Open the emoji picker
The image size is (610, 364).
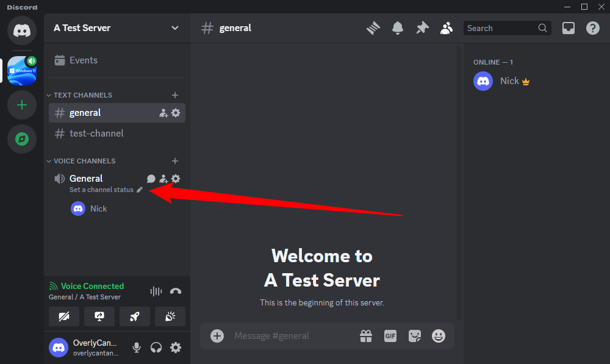tap(439, 336)
